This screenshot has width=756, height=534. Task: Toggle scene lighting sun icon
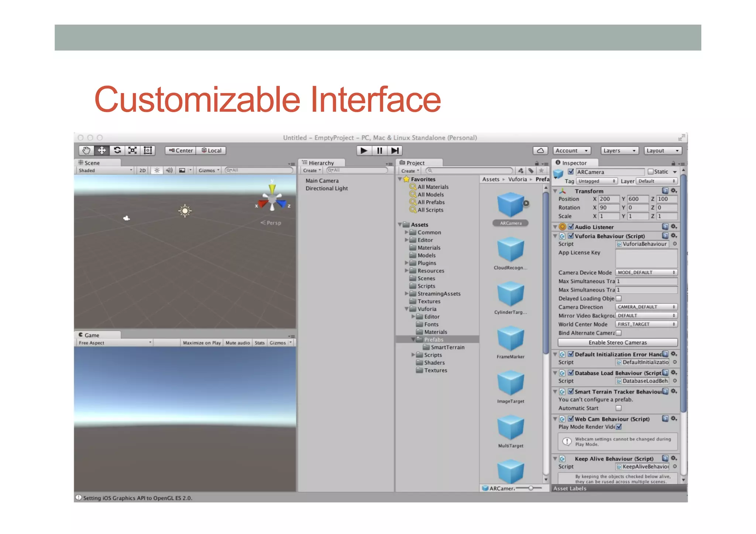coord(157,170)
